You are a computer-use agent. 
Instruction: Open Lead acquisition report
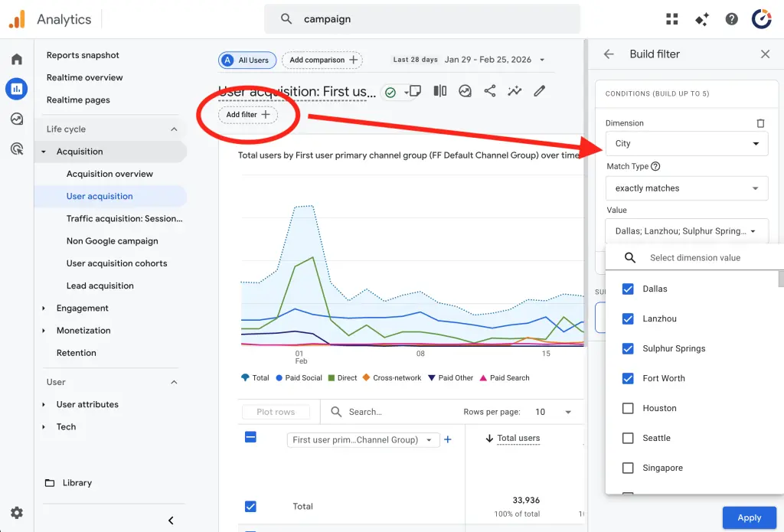point(100,286)
